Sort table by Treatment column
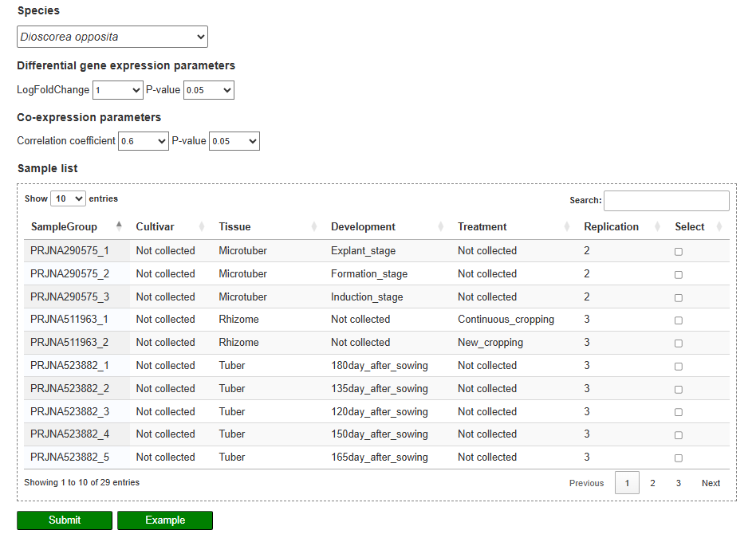This screenshot has height=538, width=756. point(482,227)
